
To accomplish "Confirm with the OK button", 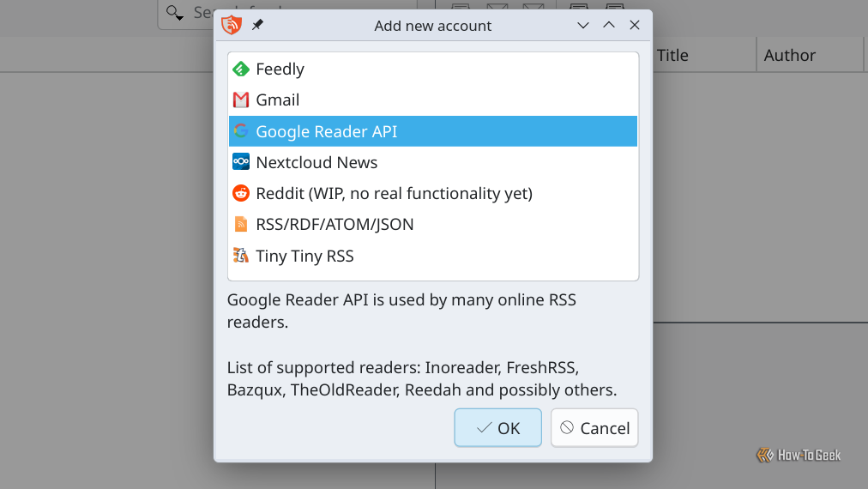I will [x=497, y=428].
